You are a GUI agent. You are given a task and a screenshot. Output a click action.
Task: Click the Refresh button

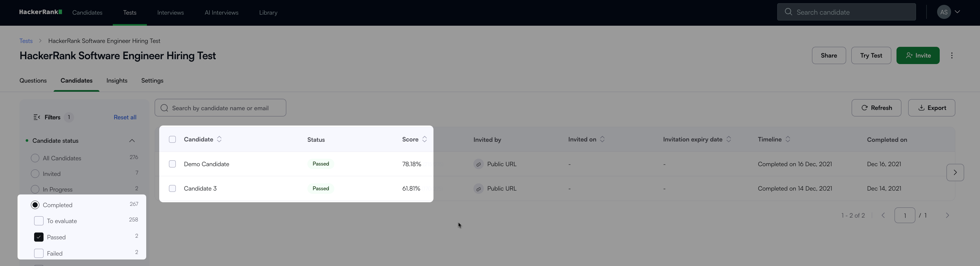pyautogui.click(x=876, y=108)
